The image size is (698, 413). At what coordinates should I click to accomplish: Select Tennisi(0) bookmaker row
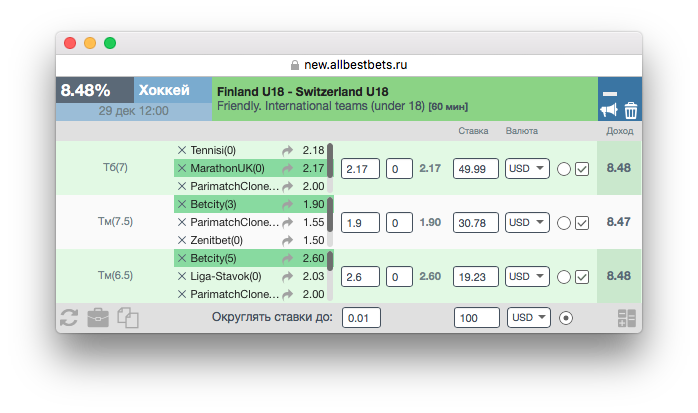pos(250,150)
